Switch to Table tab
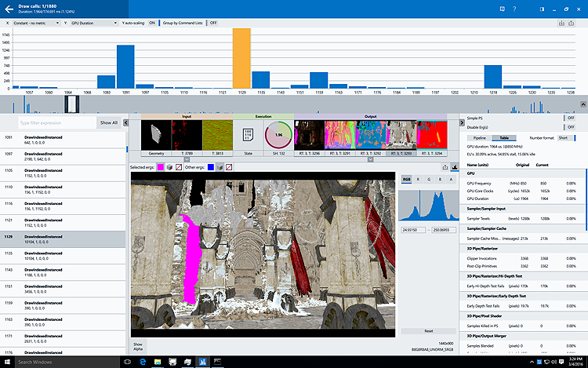Viewport: 588px width, 368px height. 504,138
